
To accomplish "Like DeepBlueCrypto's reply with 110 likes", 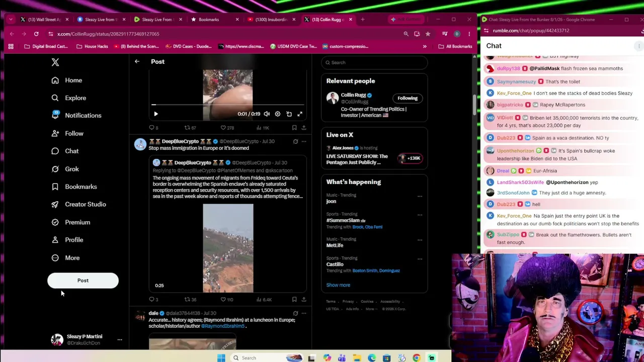I will (227, 300).
